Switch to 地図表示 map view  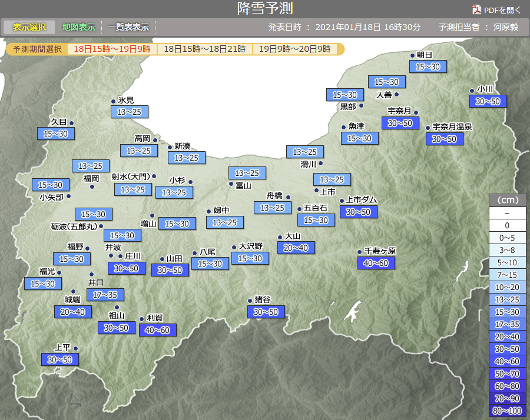[x=79, y=27]
